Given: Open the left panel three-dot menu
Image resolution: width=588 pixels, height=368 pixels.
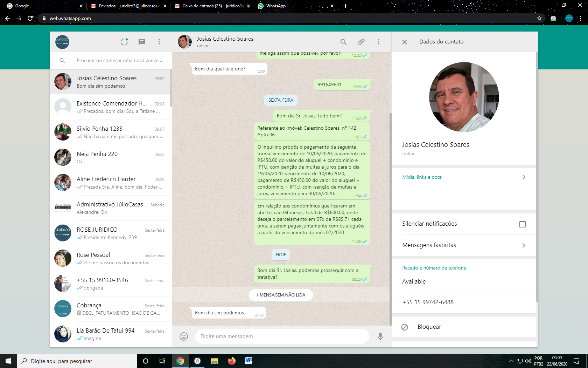Looking at the screenshot, I should coord(159,42).
